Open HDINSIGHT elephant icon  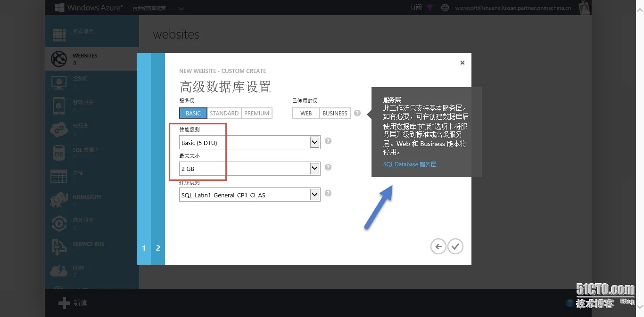coord(59,200)
